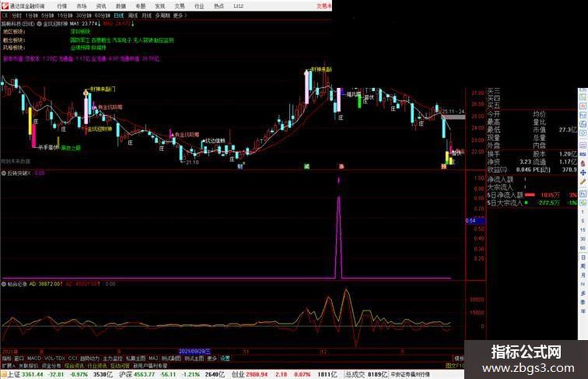Click the blue four-arrow move icon
The width and height of the screenshot is (588, 379).
tap(583, 172)
